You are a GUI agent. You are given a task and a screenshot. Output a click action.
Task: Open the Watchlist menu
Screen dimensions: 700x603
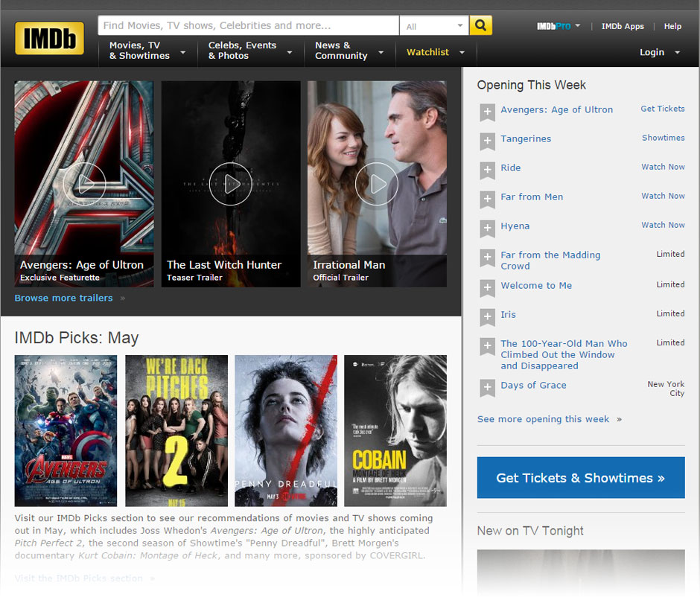436,52
